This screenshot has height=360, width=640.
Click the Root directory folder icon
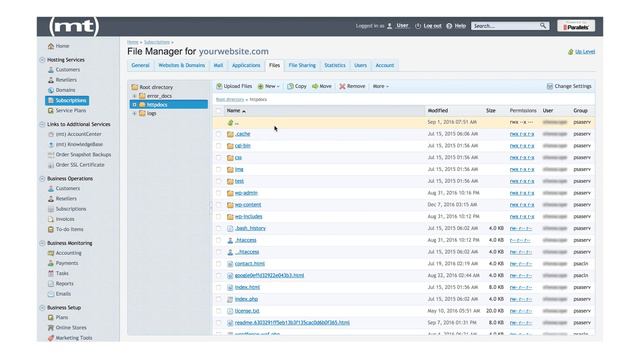coord(135,87)
